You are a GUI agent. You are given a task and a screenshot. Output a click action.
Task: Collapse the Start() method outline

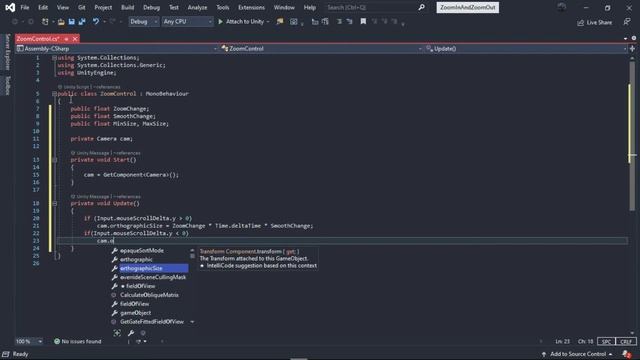coord(54,160)
